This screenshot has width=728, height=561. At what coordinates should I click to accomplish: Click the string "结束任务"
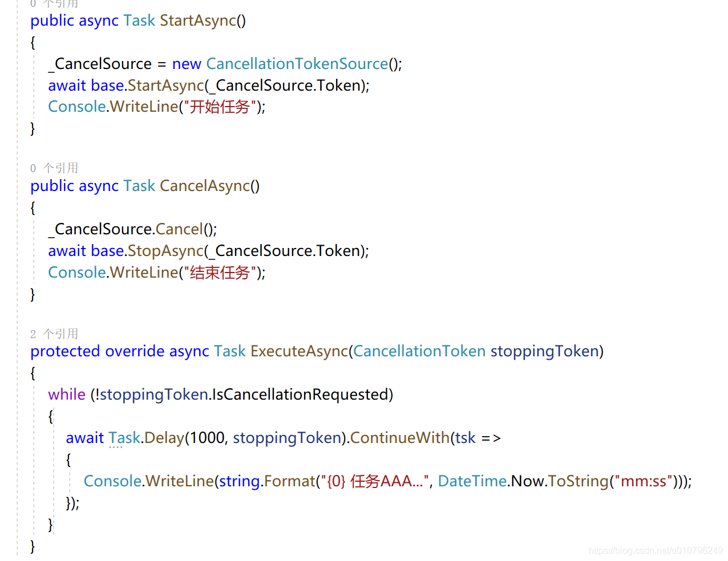[220, 272]
